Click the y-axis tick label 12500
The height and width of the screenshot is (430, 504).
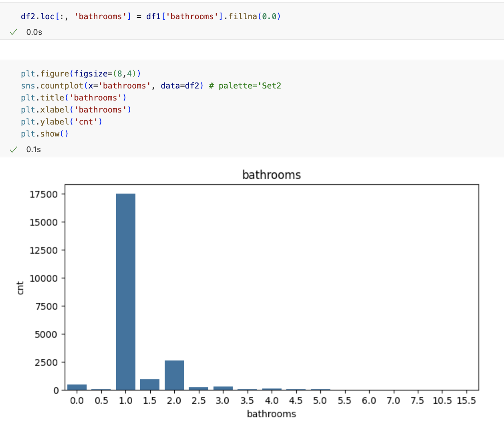(x=44, y=250)
